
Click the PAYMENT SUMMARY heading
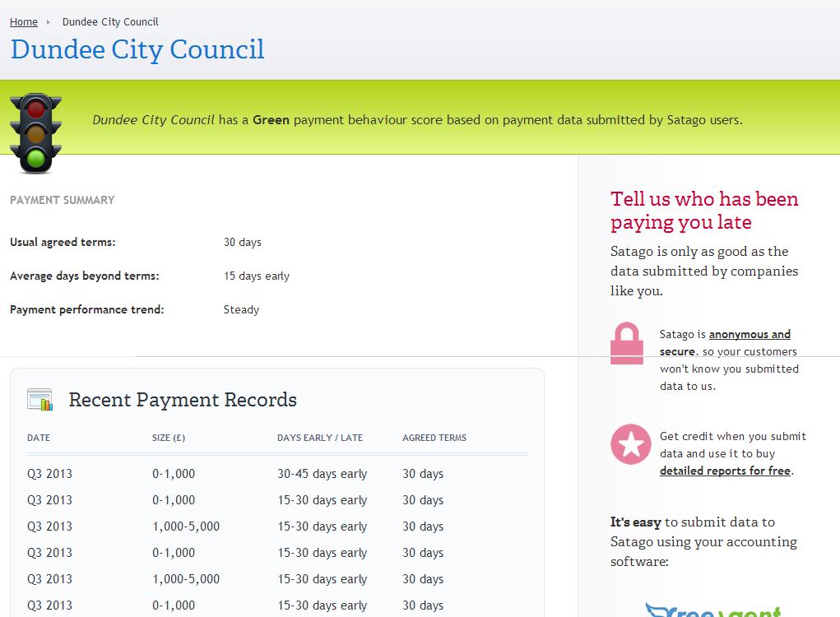click(63, 200)
